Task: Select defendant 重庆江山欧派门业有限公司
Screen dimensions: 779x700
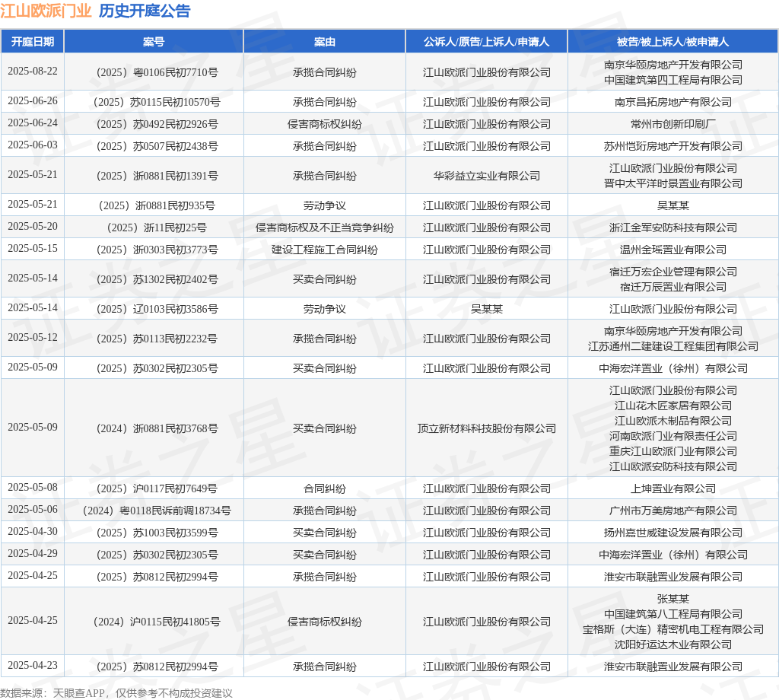Action: click(x=673, y=451)
